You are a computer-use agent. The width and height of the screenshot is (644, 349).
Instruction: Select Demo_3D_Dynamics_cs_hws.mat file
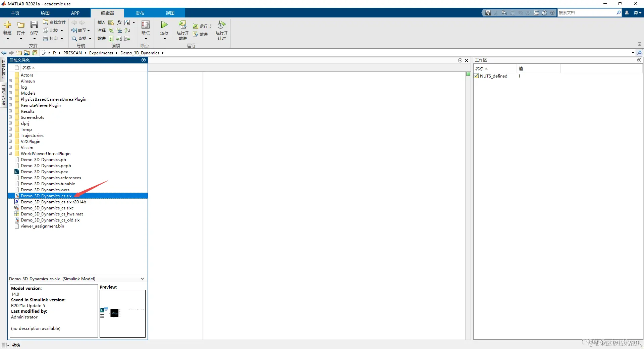[77, 214]
